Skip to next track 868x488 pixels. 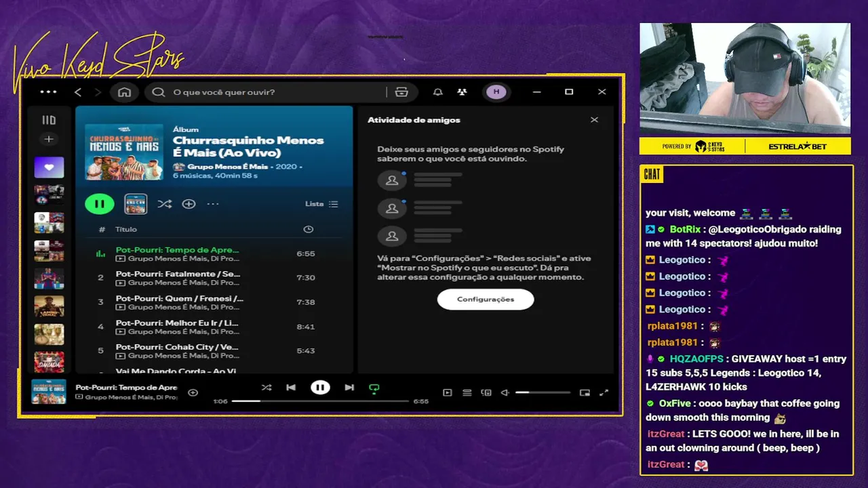tap(349, 388)
